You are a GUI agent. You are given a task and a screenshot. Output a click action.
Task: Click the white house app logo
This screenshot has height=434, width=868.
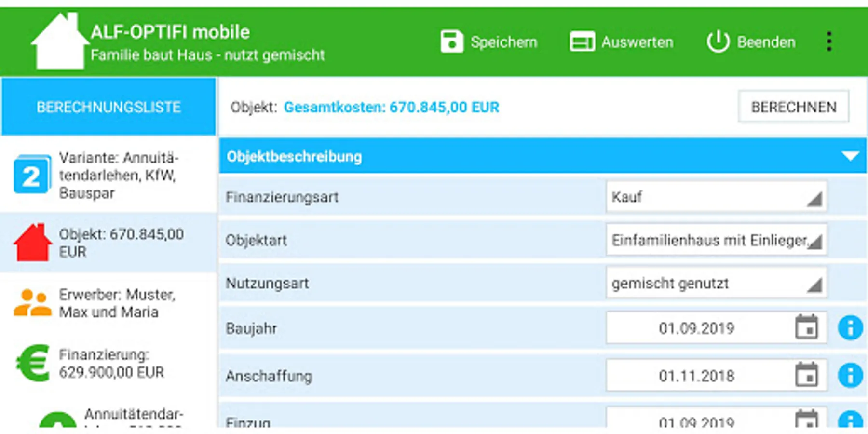coord(59,41)
